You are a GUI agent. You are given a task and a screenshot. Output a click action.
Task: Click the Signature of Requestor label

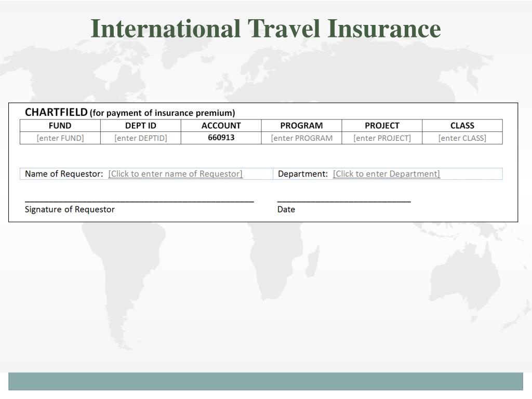(x=70, y=209)
